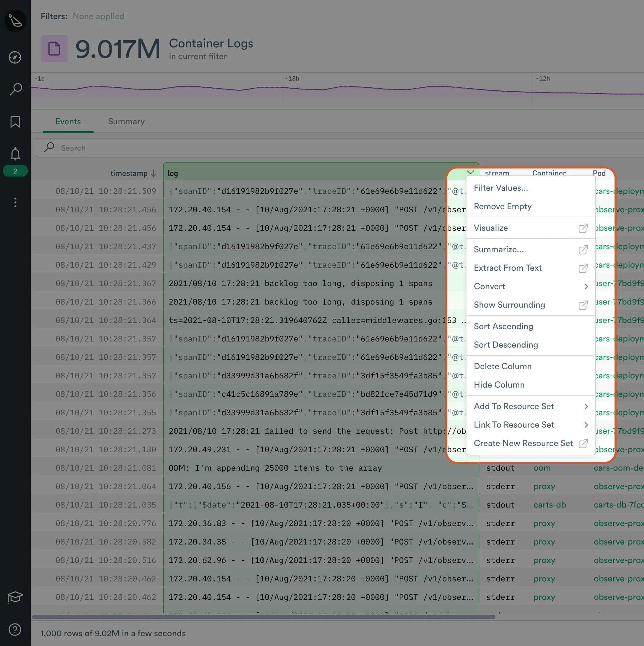Open the oom container link

tap(542, 468)
